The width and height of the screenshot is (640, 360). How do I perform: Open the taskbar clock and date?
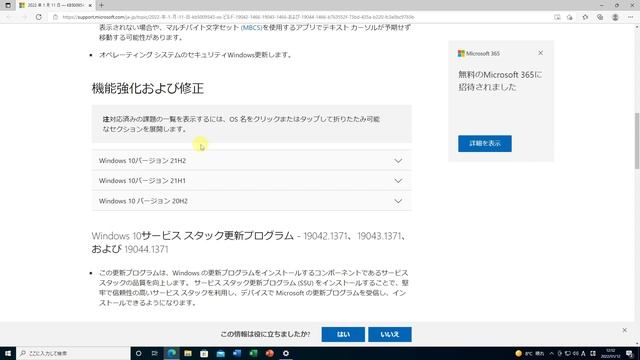[x=610, y=353]
